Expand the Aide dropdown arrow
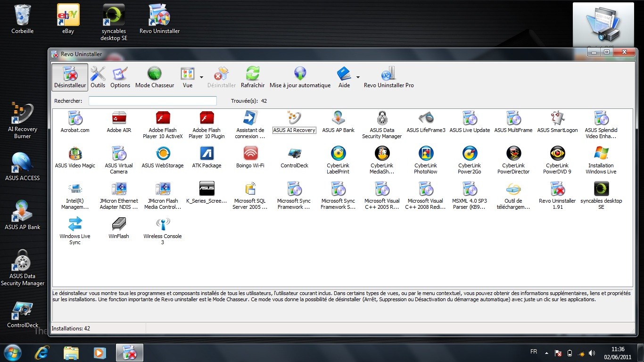644x362 pixels. 358,77
